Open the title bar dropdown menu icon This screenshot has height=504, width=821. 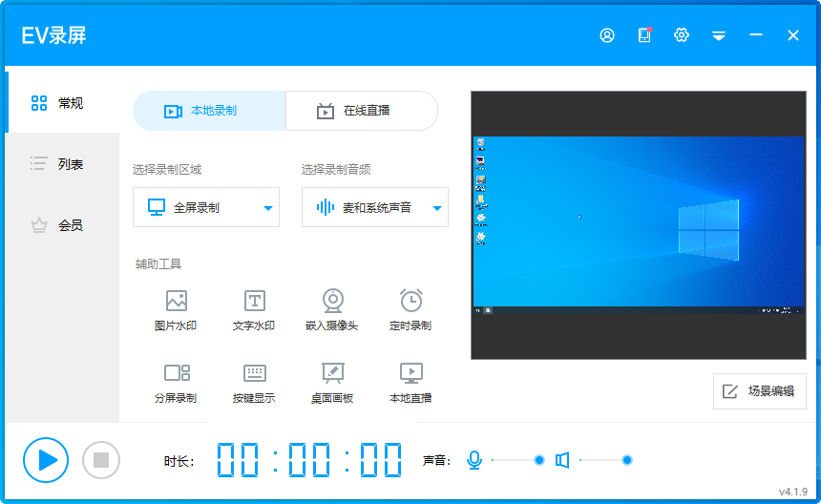718,35
